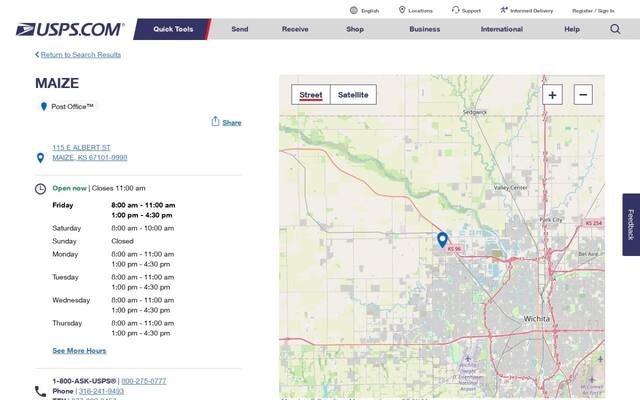Switch map to Street view
This screenshot has height=400, width=640.
[311, 95]
